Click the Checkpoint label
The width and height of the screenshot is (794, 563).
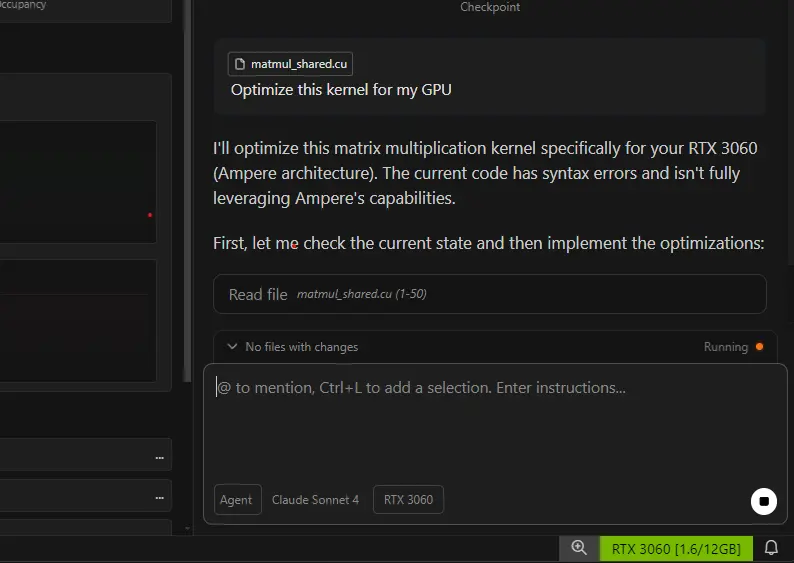click(490, 7)
